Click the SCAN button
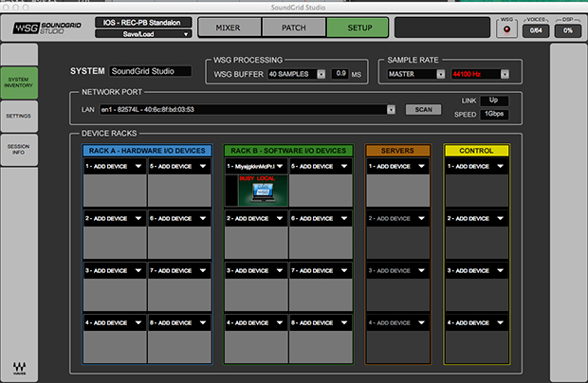This screenshot has height=383, width=588. (x=423, y=109)
